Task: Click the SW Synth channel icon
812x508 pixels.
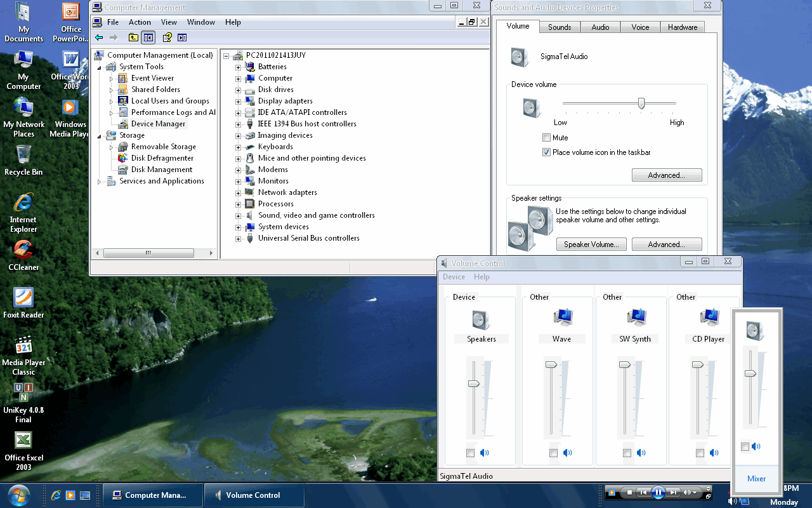Action: pos(636,317)
